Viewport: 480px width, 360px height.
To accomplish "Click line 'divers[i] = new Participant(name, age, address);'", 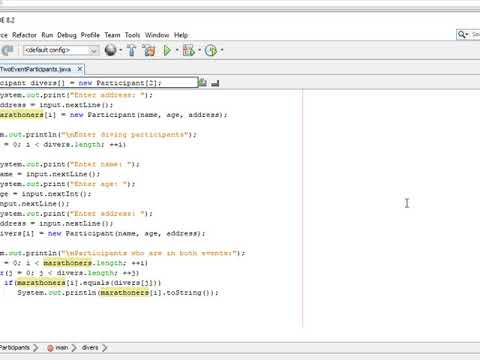I will (x=102, y=233).
